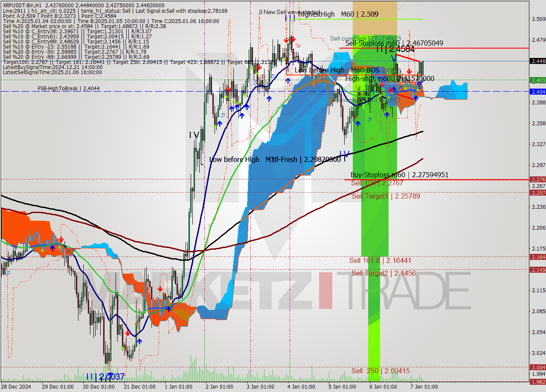Screen dimensions: 546x392
Task: Select the 'Sell-Stoploss m60 | 2.46705049' label
Action: pyautogui.click(x=394, y=43)
